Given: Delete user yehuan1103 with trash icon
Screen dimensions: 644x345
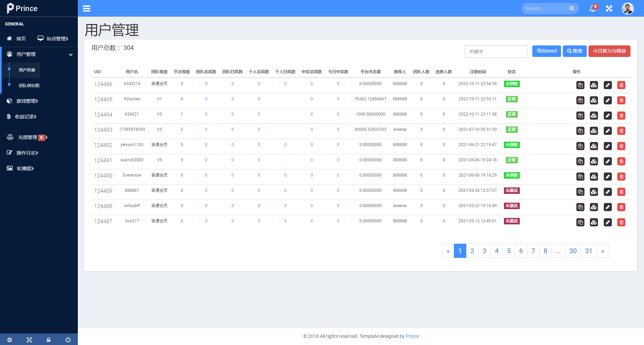Looking at the screenshot, I should pyautogui.click(x=621, y=146).
